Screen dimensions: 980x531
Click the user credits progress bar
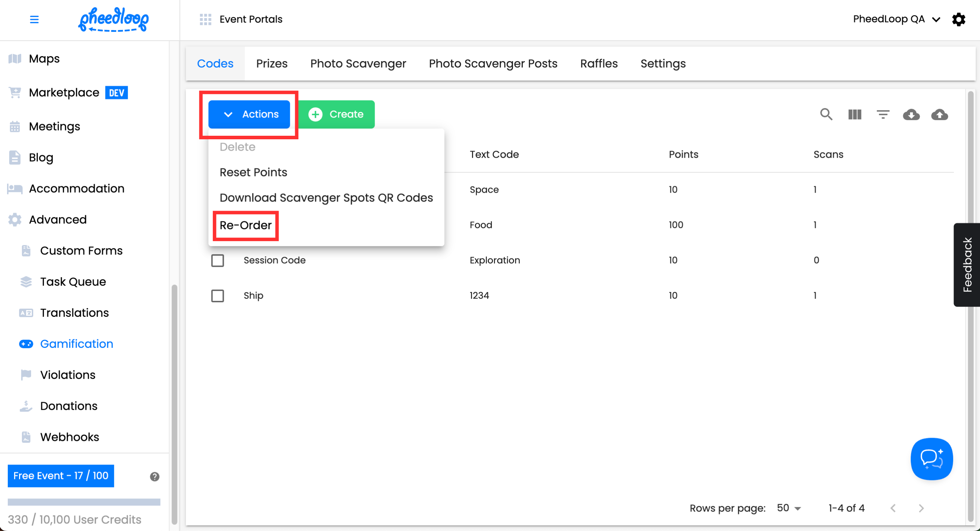click(84, 502)
